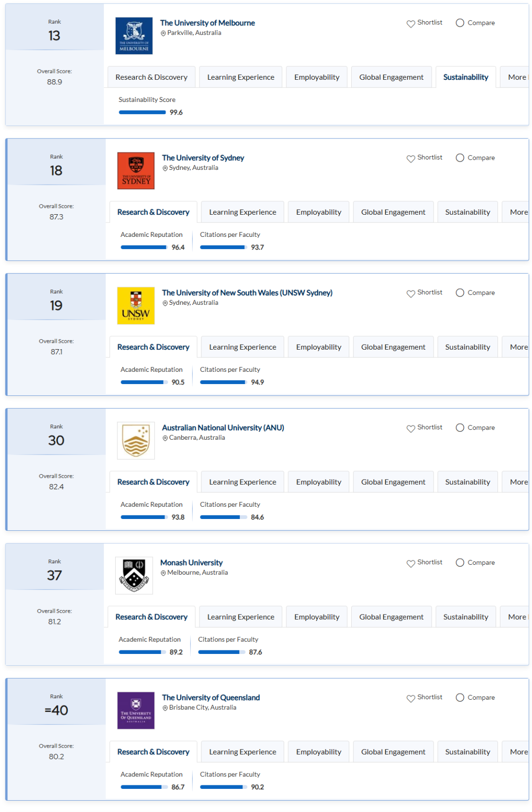Shortlist Monash University with heart icon
The image size is (532, 812).
tap(425, 563)
